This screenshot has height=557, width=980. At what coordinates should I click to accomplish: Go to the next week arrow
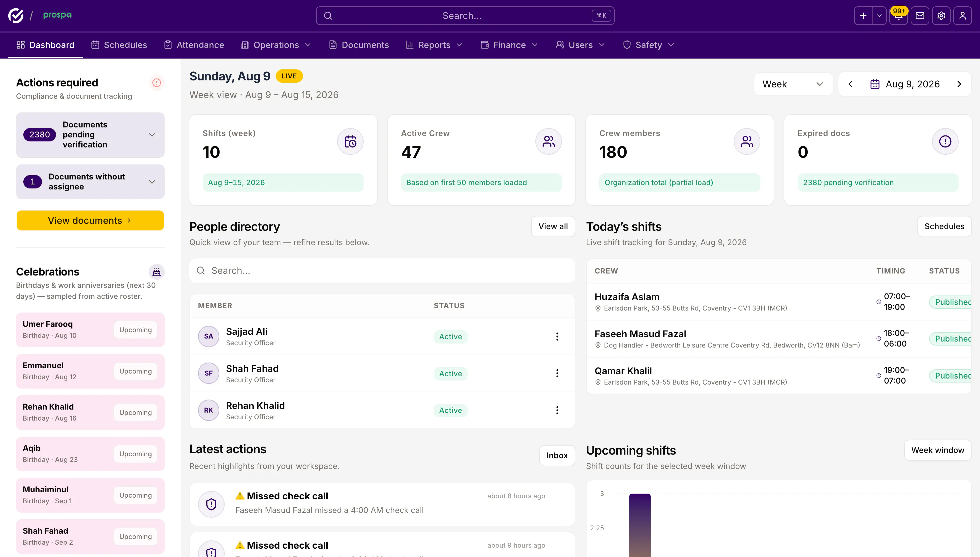(959, 84)
